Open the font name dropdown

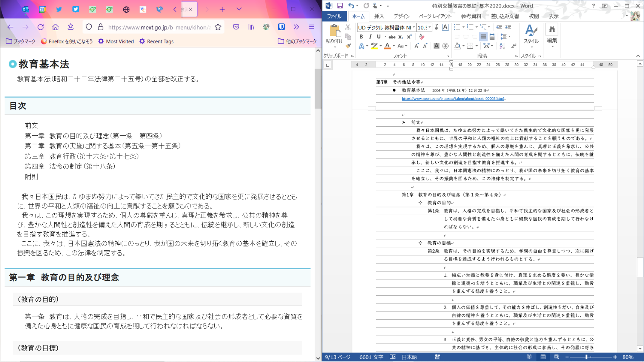tap(414, 28)
